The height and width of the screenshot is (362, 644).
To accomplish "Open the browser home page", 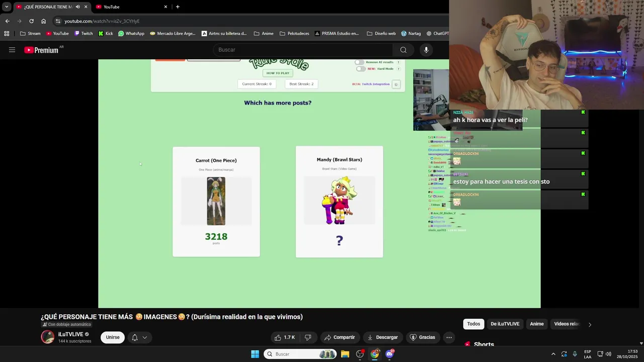I will pos(43,21).
